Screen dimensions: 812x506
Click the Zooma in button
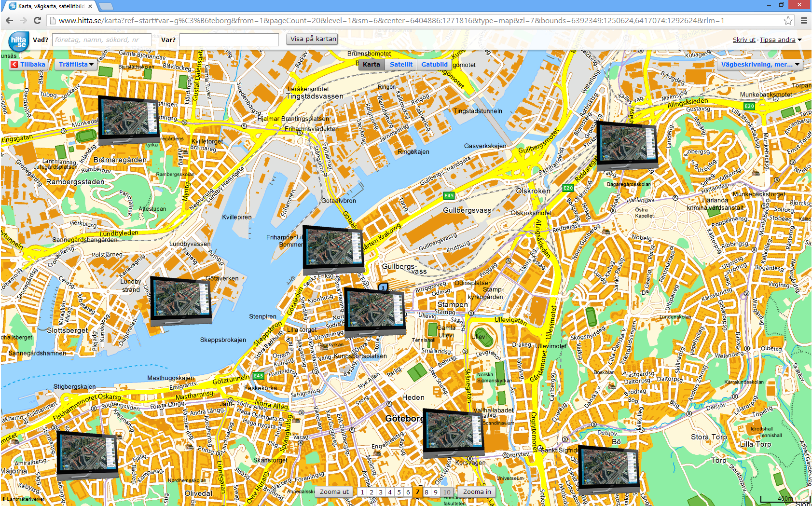(477, 492)
